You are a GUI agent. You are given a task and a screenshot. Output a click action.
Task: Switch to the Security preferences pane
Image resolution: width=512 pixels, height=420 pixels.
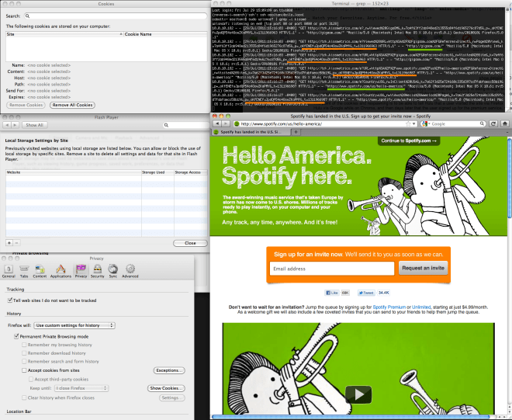click(x=97, y=269)
